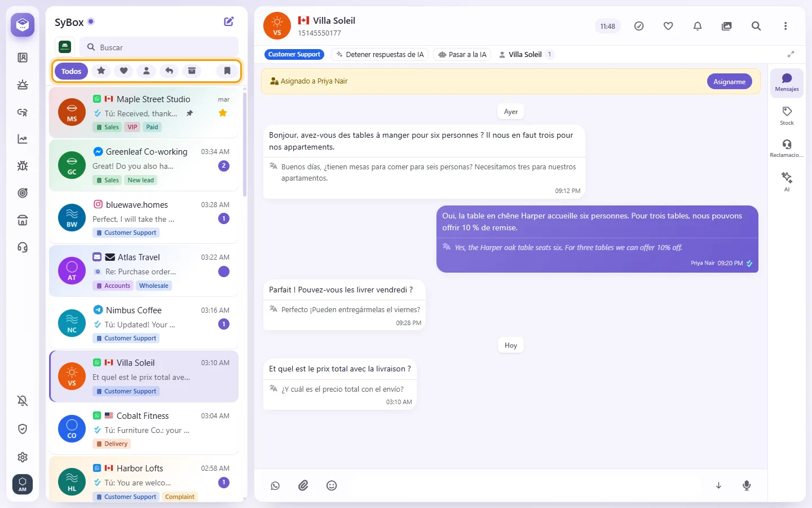Screen dimensions: 812x508
Task: Click the WhatsApp templates icon in composer
Action: [x=275, y=485]
